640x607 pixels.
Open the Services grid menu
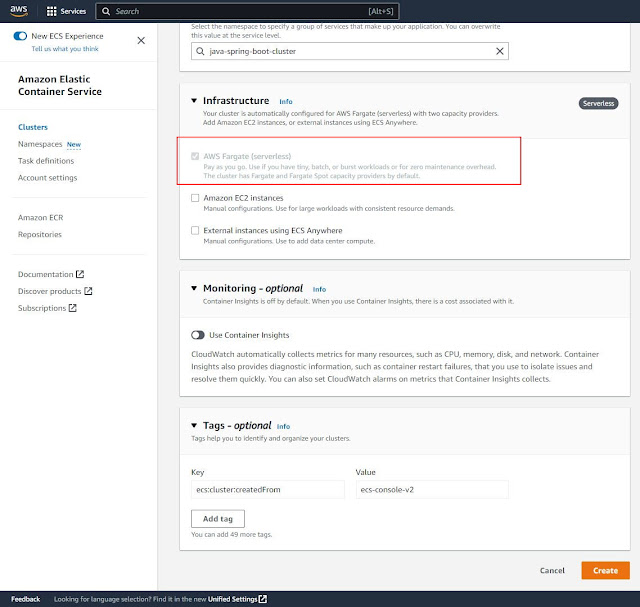click(x=51, y=11)
